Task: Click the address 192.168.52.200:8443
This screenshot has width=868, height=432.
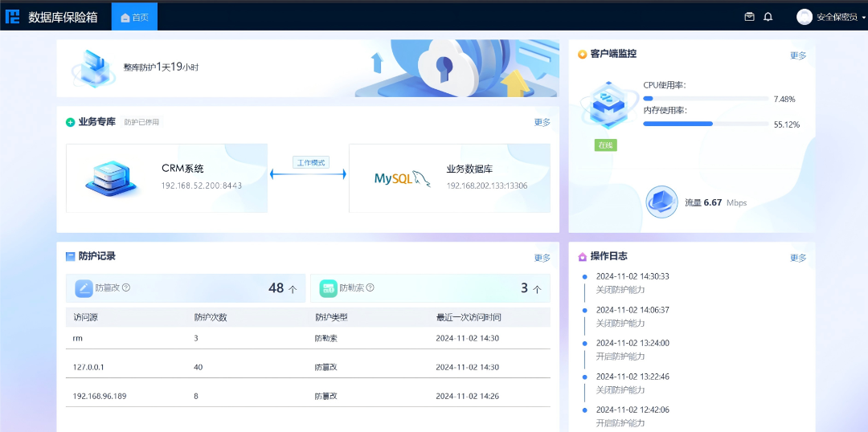Action: point(202,185)
